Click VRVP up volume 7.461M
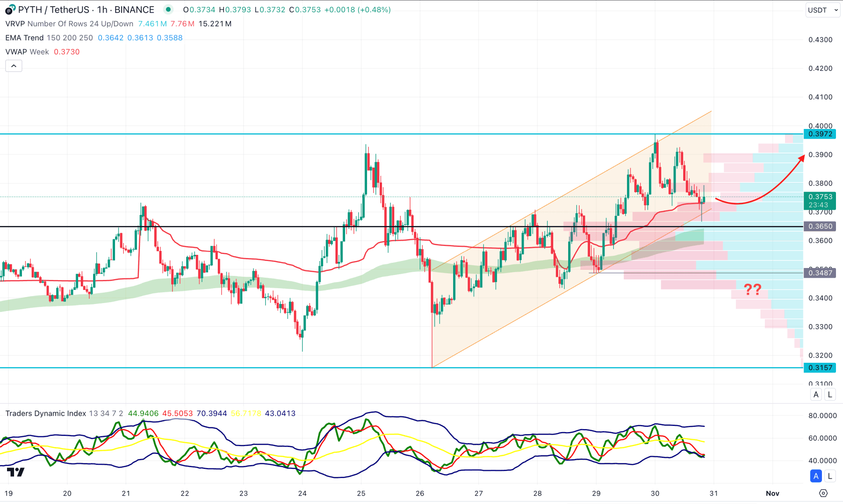Image resolution: width=843 pixels, height=504 pixels. click(152, 24)
